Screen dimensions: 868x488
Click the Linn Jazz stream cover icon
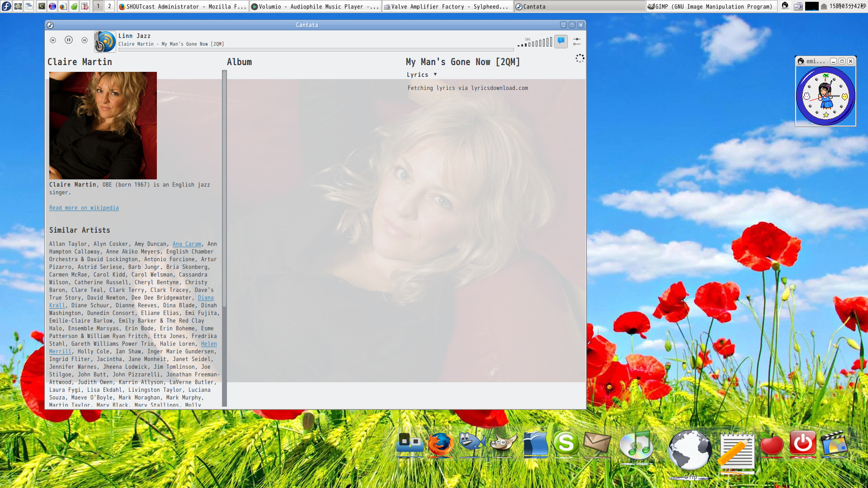[x=105, y=41]
